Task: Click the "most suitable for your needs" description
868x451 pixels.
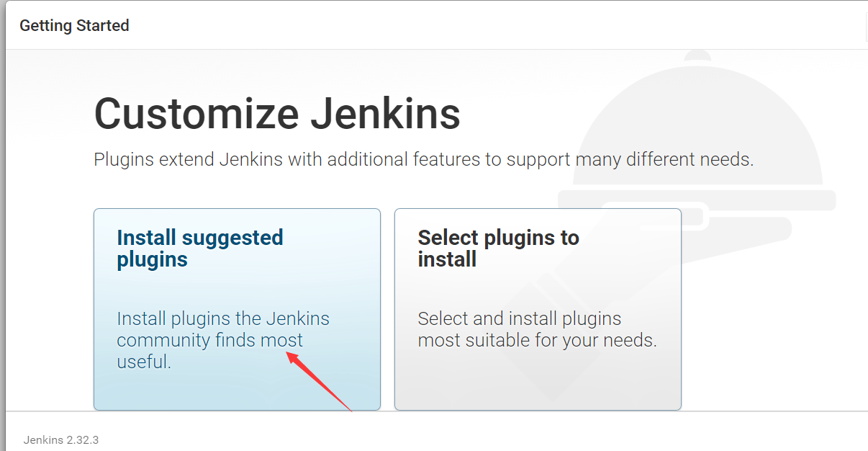Action: click(537, 340)
